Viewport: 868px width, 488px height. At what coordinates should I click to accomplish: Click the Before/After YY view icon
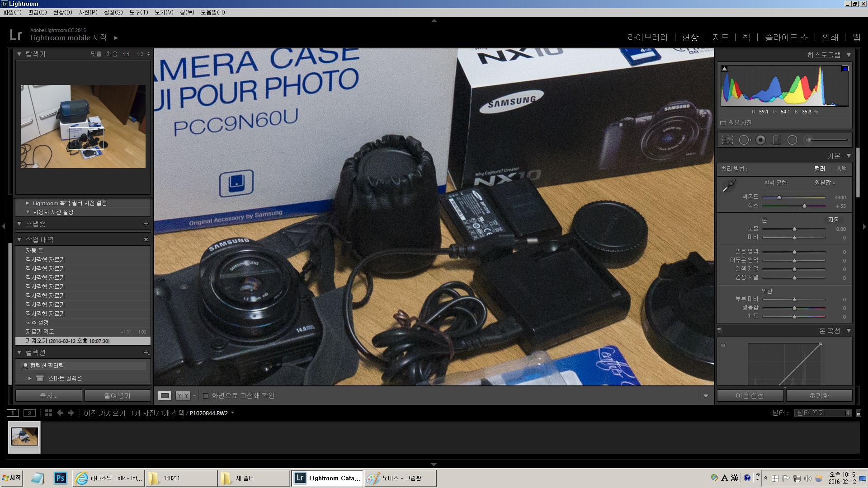[183, 396]
